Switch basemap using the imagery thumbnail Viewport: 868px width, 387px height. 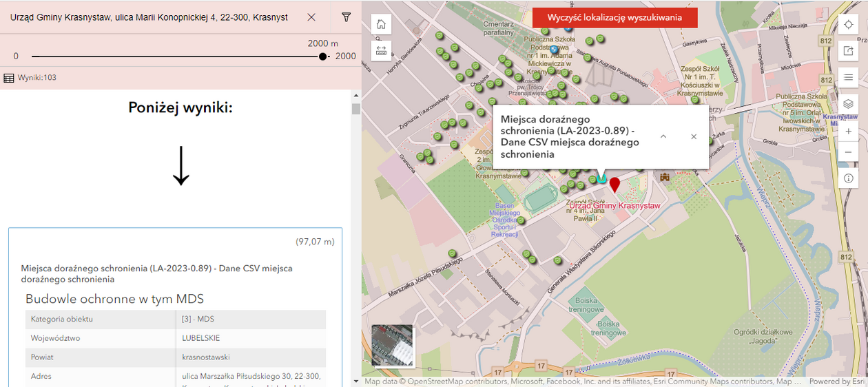392,345
